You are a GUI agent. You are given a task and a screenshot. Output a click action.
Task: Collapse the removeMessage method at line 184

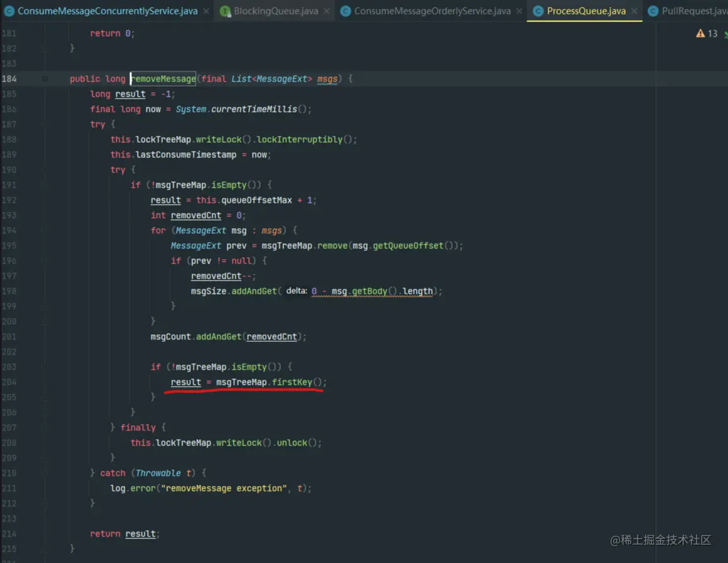(x=45, y=79)
